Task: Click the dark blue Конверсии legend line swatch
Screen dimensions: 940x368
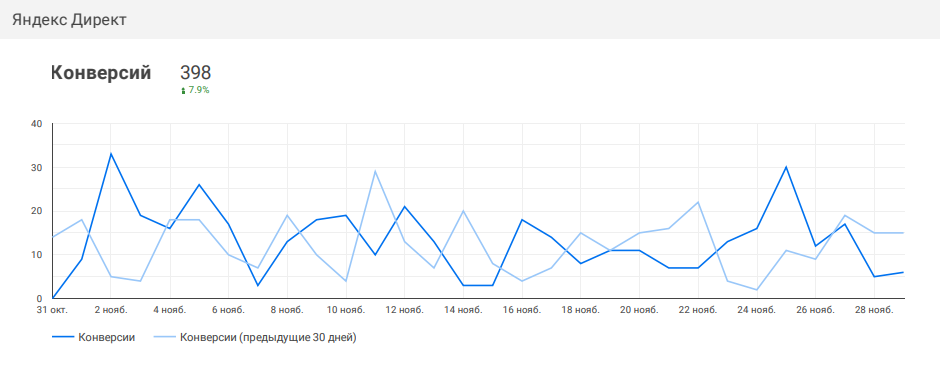Action: point(62,338)
